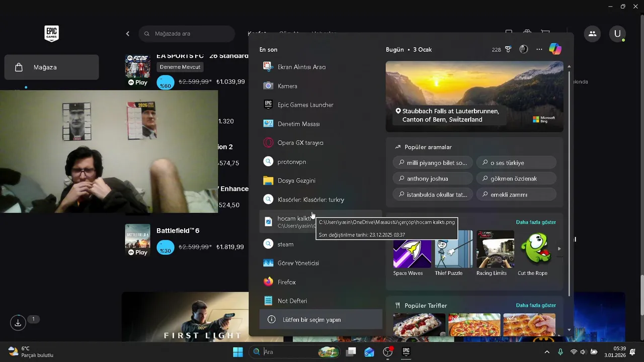The height and width of the screenshot is (362, 644).
Task: Open Epic Games account avatar U
Action: point(617,34)
